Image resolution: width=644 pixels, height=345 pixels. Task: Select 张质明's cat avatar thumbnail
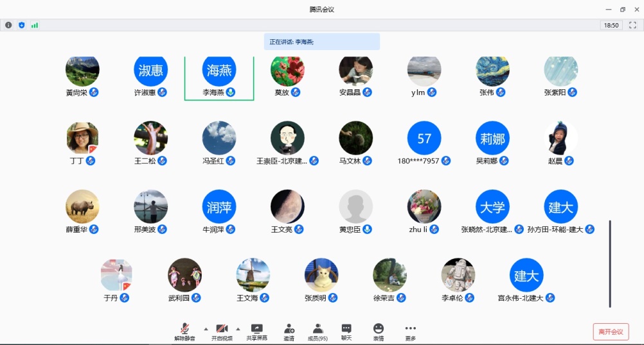[x=321, y=274]
